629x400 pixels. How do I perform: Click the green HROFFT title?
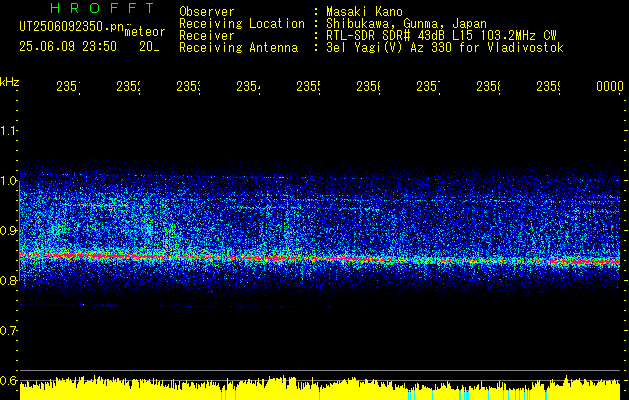[102, 8]
